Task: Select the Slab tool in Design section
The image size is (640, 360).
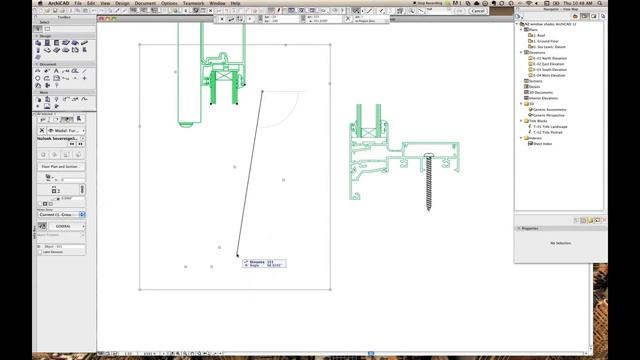Action: [x=66, y=43]
